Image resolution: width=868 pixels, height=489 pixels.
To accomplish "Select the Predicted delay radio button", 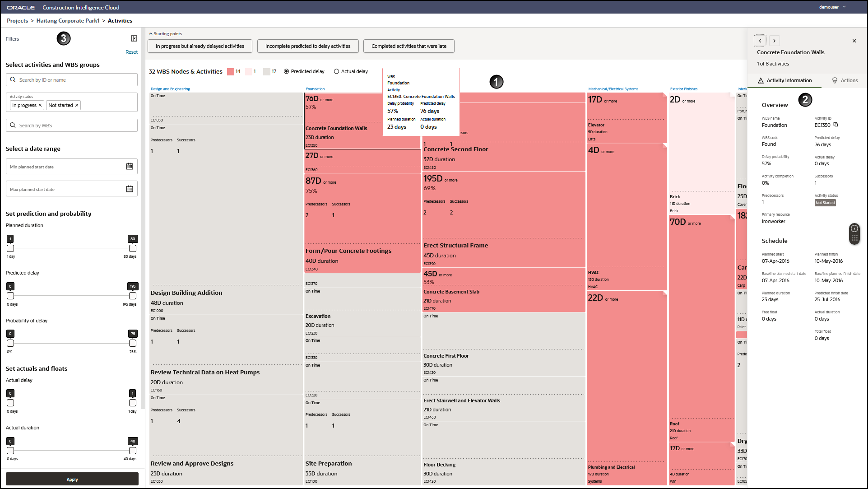I will coord(286,71).
